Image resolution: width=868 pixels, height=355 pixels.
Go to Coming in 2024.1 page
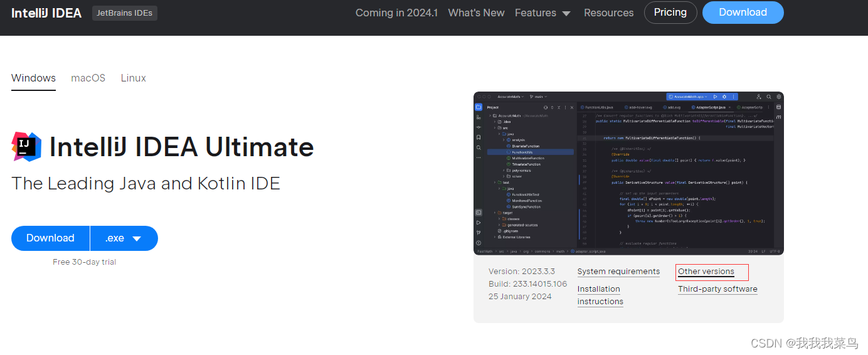coord(396,13)
